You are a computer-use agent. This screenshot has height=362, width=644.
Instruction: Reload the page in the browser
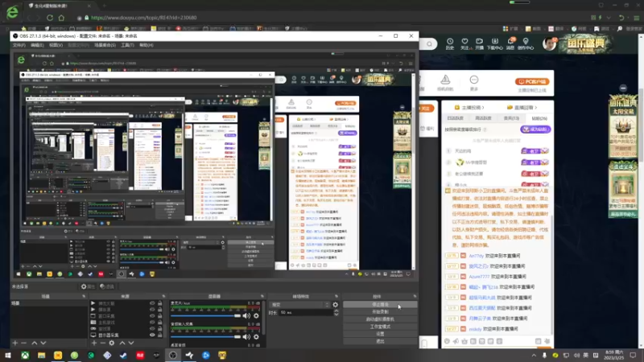tap(50, 18)
